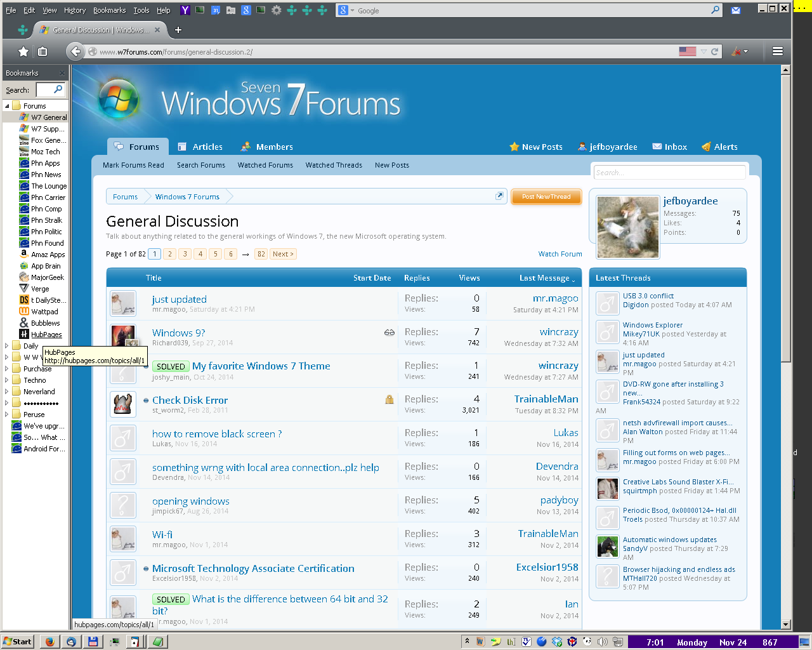Click the bookmark star button
This screenshot has width=812, height=650.
[23, 51]
